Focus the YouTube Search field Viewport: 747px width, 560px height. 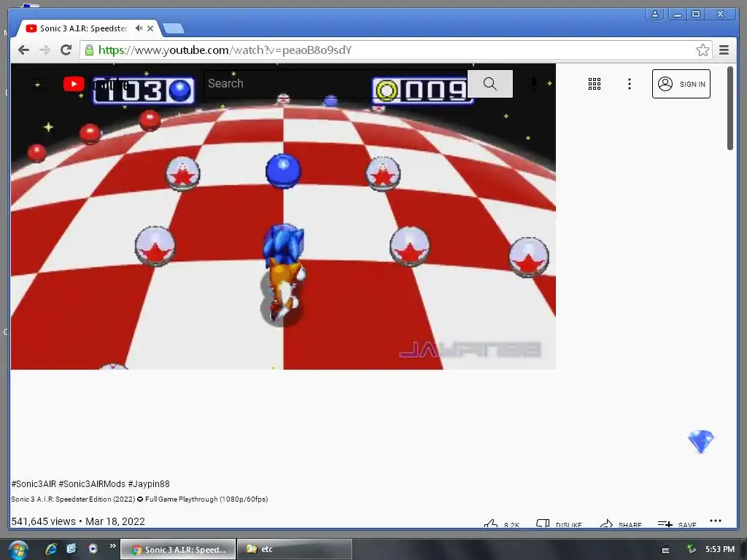coord(336,84)
